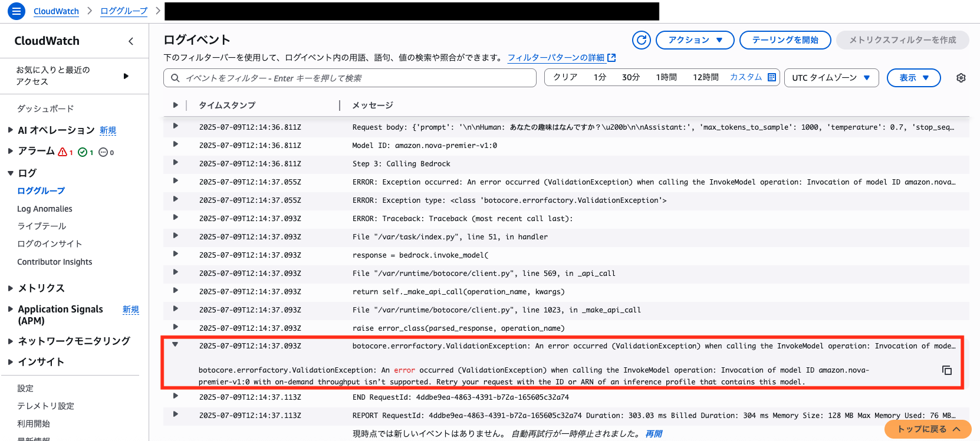Open ライブテール in sidebar
This screenshot has height=441, width=980.
pyautogui.click(x=42, y=226)
